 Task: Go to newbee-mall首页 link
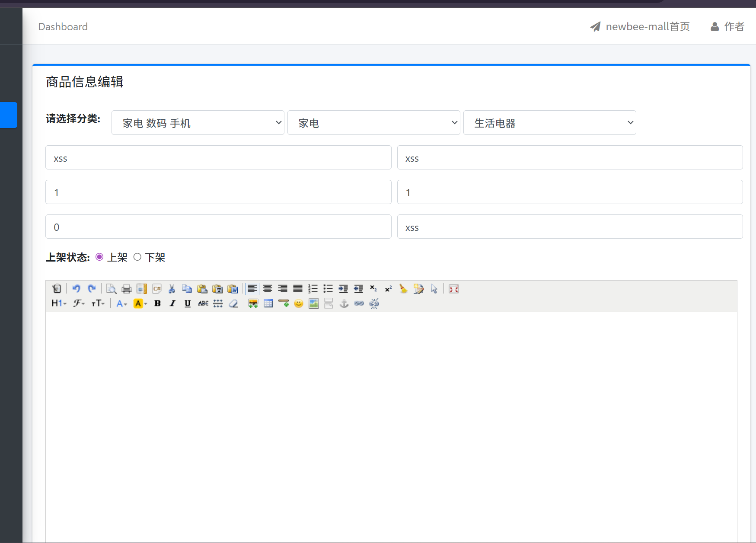[640, 27]
